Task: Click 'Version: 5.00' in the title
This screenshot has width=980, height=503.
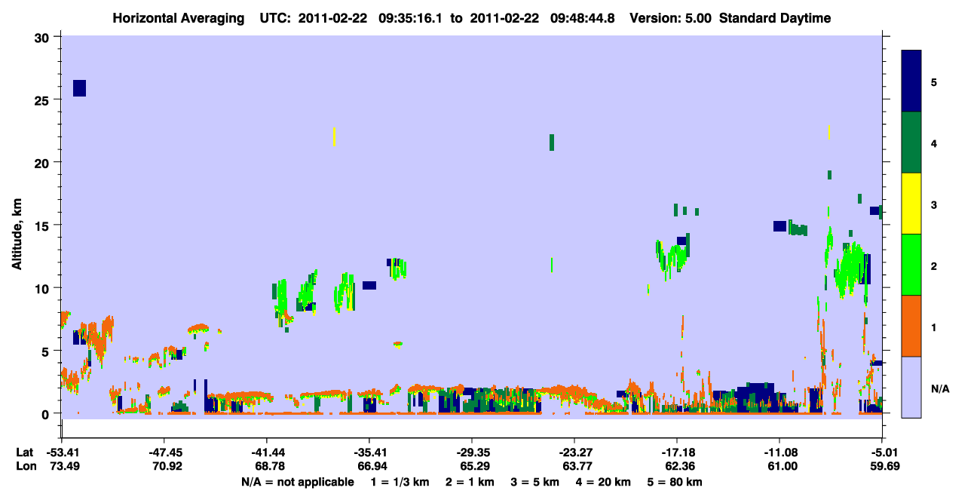Action: pos(671,18)
